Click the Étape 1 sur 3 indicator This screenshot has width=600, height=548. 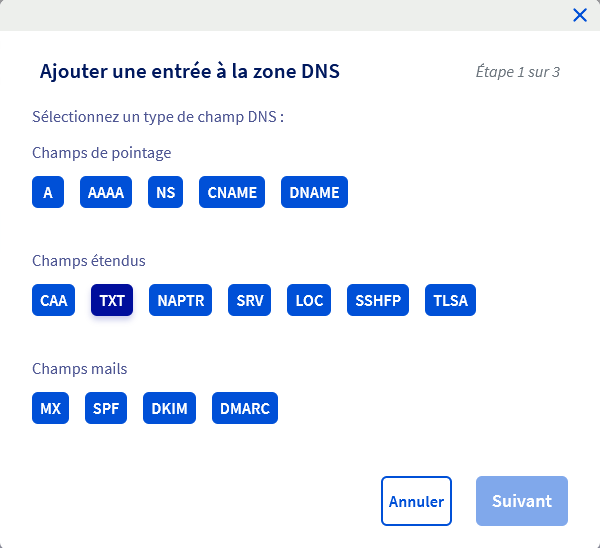518,72
